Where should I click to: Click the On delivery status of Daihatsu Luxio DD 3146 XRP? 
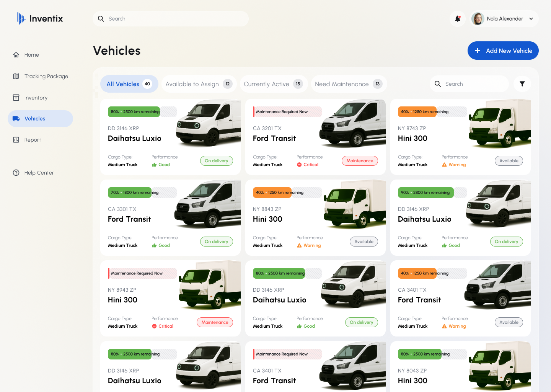point(216,161)
